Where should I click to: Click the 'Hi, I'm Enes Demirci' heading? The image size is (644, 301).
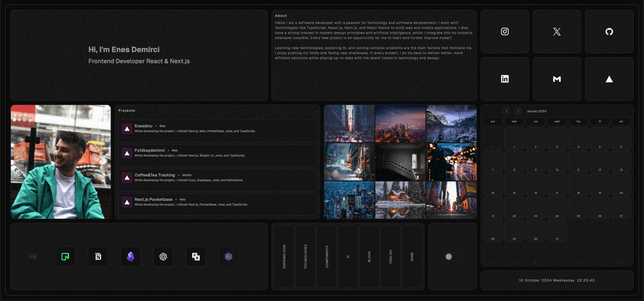(x=124, y=50)
